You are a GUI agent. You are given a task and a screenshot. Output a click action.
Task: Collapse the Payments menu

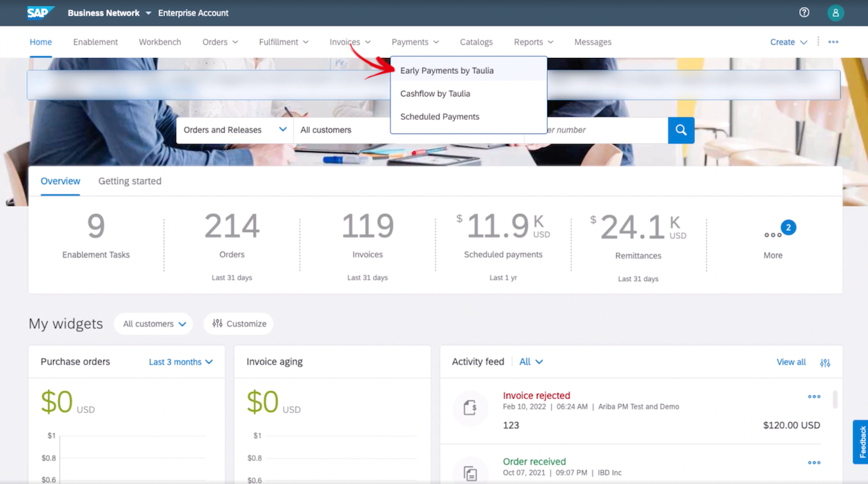(x=415, y=42)
